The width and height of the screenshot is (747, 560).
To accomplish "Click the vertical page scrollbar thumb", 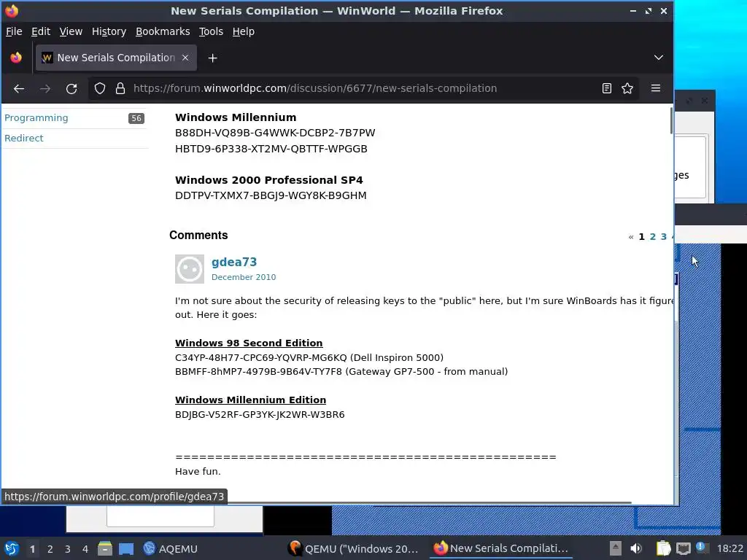I will coord(671,121).
